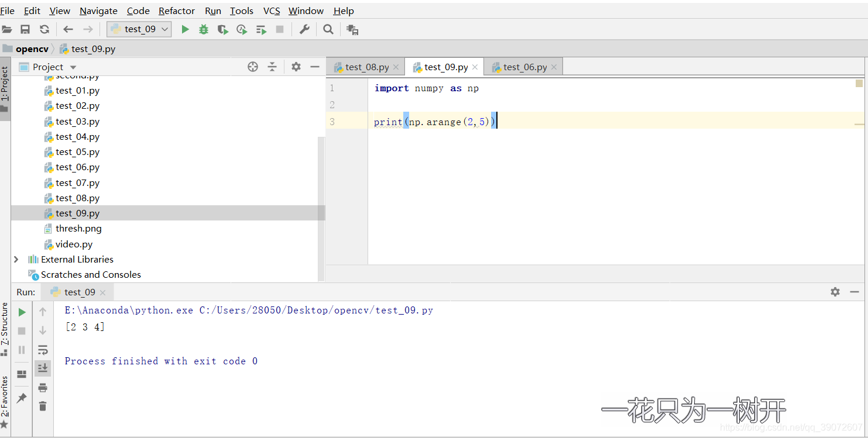Navigate back with the left arrow
The image size is (868, 438).
pyautogui.click(x=68, y=29)
